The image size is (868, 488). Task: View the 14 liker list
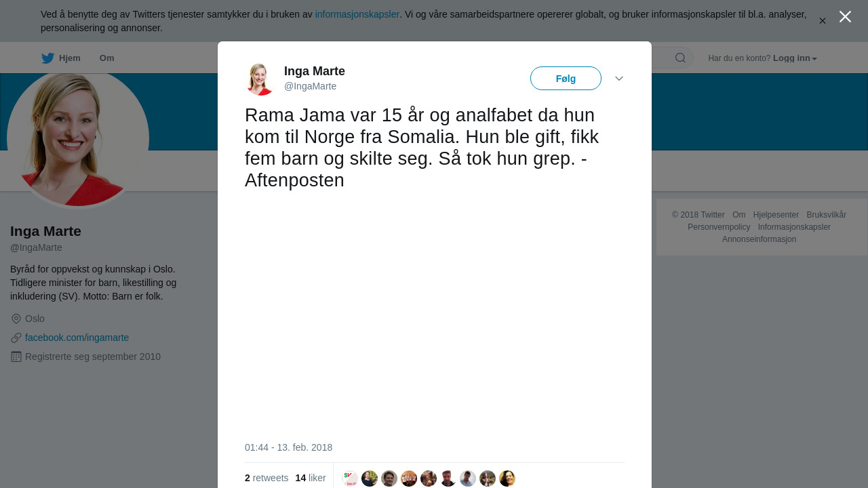click(x=311, y=478)
